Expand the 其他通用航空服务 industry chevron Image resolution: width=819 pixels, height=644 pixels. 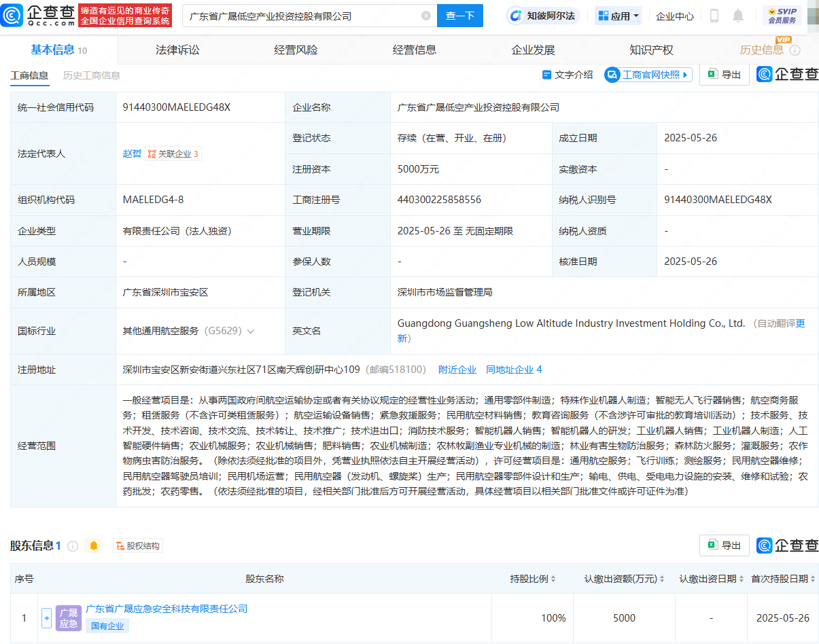[251, 332]
